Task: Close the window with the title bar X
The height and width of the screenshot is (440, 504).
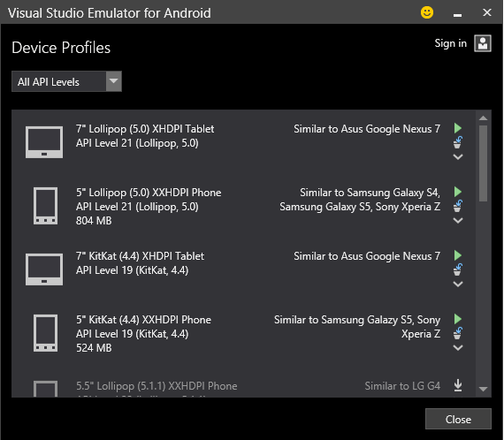Action: tap(487, 12)
